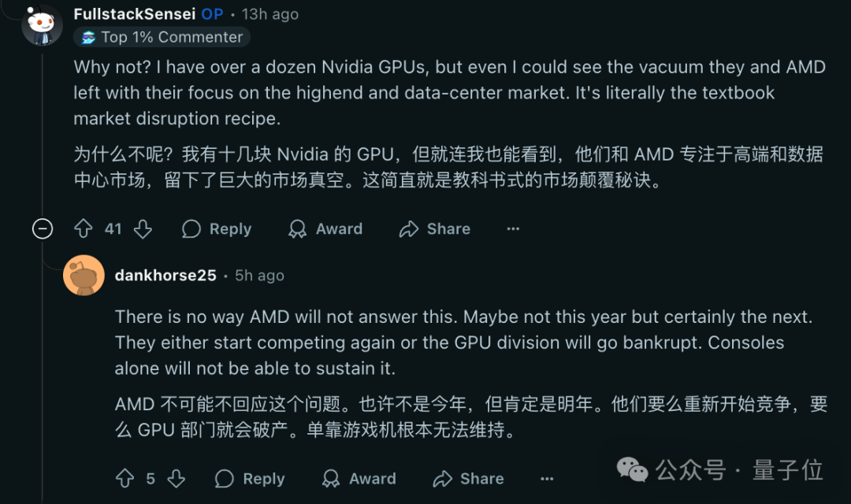Open dankhorse25's user profile
The image size is (851, 504).
click(165, 276)
